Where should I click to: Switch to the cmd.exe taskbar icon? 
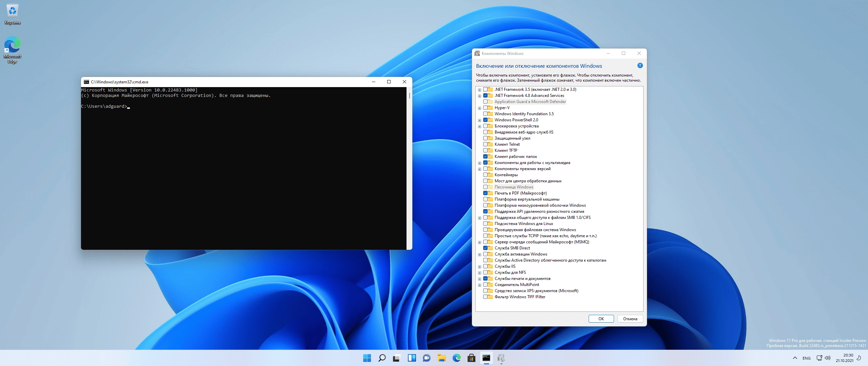pos(486,358)
